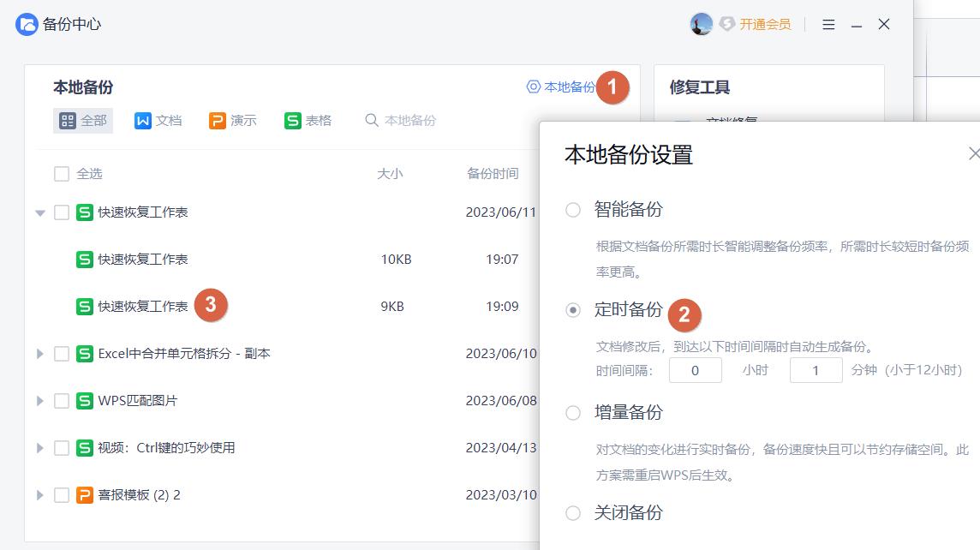Viewport: 980px width, 550px height.
Task: Switch to the 文档 filter tab
Action: [x=158, y=121]
